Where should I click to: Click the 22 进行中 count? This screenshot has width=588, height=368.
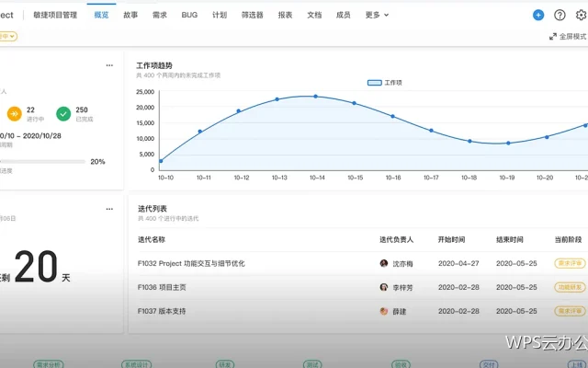30,110
